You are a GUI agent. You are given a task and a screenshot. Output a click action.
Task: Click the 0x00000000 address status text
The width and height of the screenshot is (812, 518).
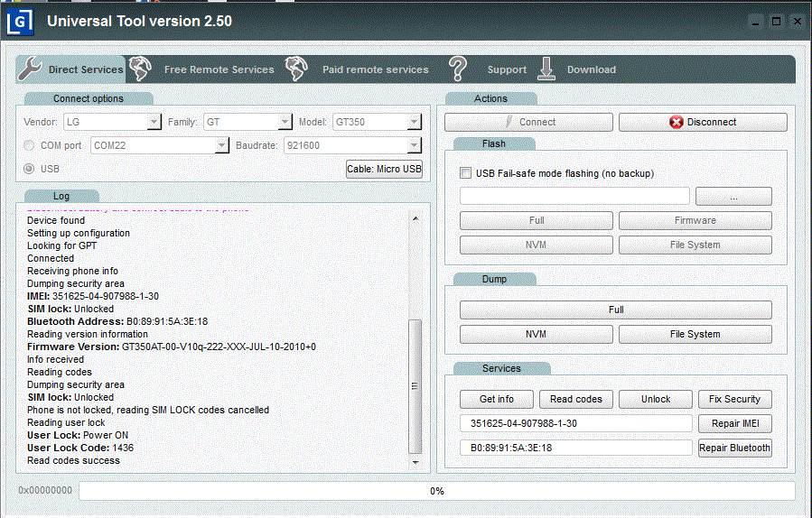(45, 490)
